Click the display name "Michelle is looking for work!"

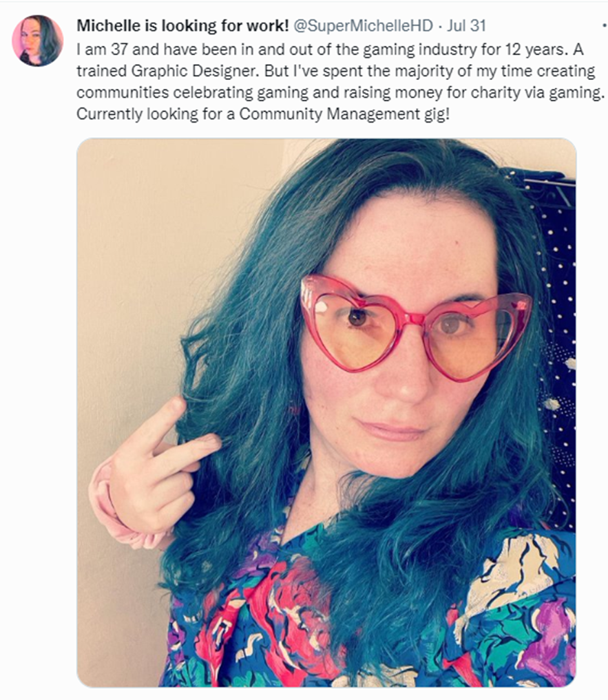(x=182, y=26)
